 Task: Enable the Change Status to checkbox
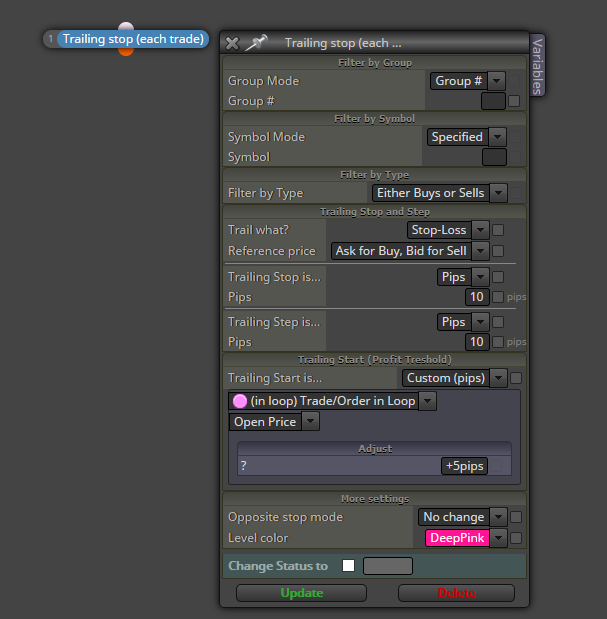click(x=348, y=566)
